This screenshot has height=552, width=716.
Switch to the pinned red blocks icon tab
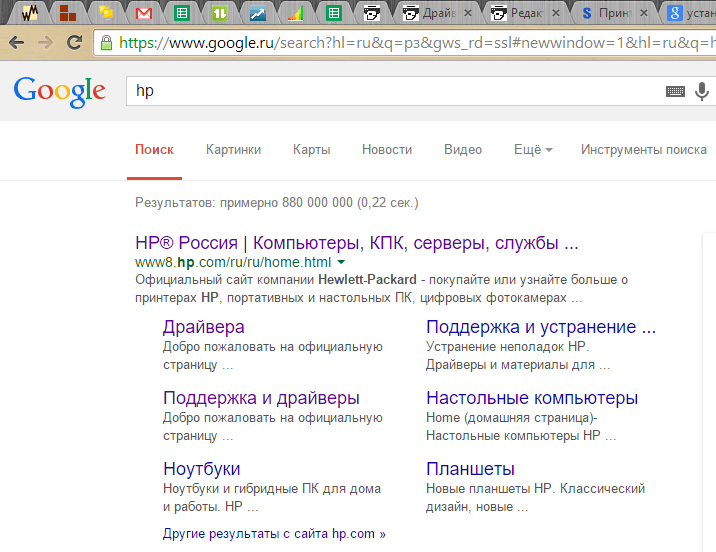pyautogui.click(x=68, y=14)
